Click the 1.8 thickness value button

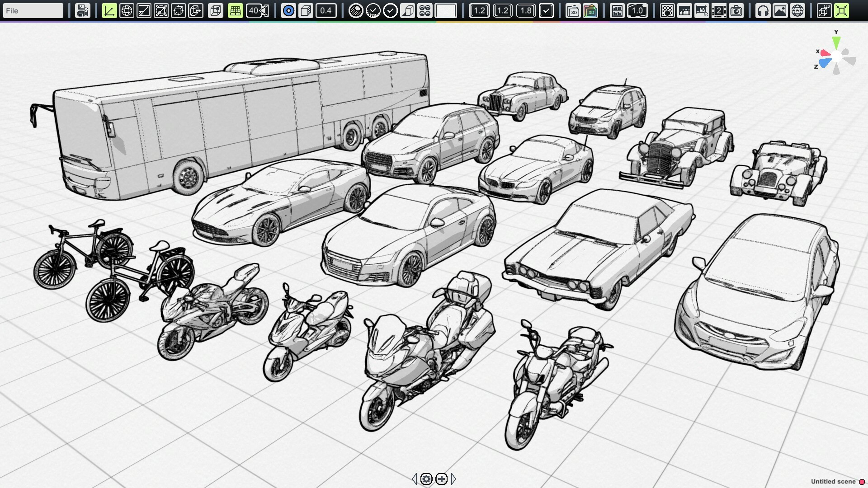coord(526,10)
